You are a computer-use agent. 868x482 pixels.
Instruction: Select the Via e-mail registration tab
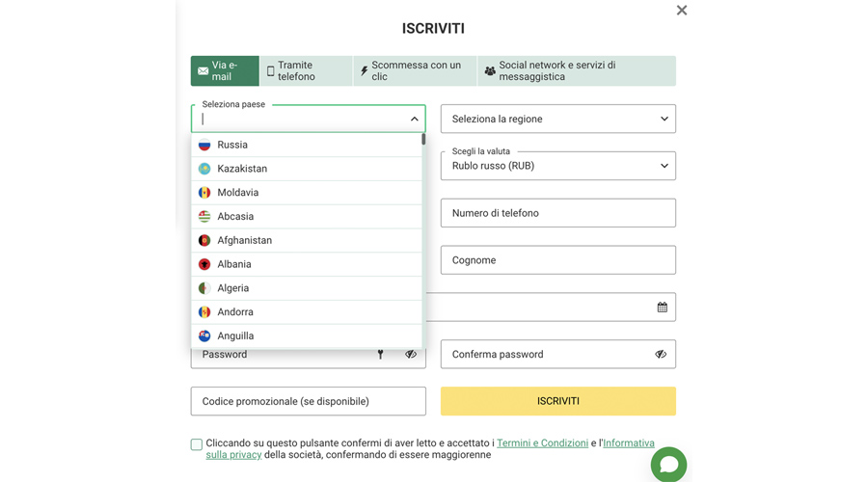[225, 70]
